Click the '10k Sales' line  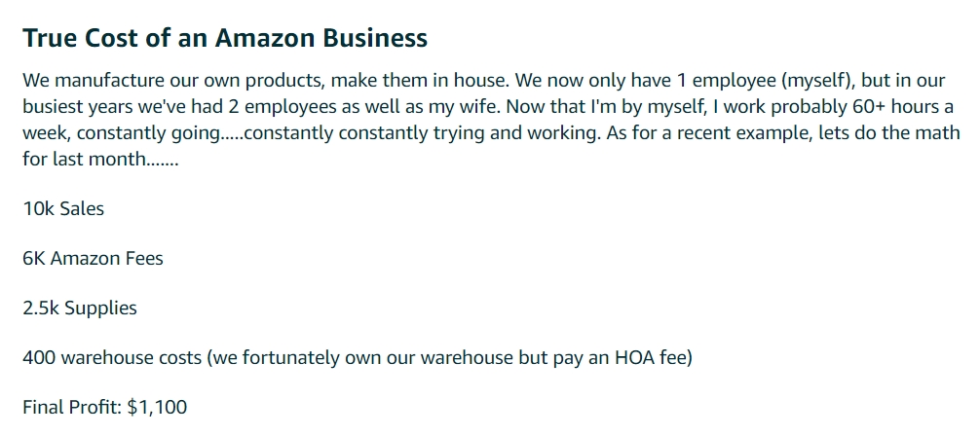click(x=63, y=208)
